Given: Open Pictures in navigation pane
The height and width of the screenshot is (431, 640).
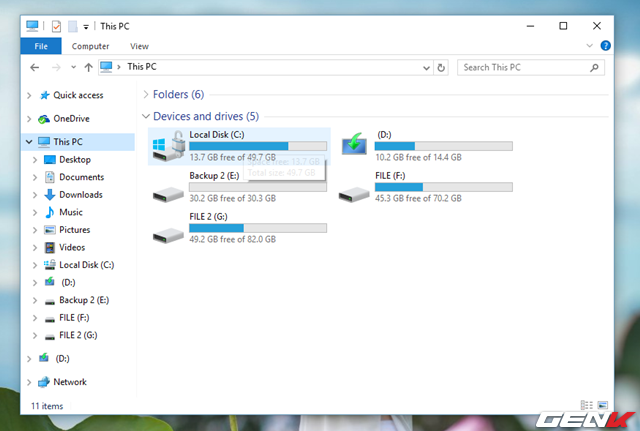Looking at the screenshot, I should click(x=67, y=230).
